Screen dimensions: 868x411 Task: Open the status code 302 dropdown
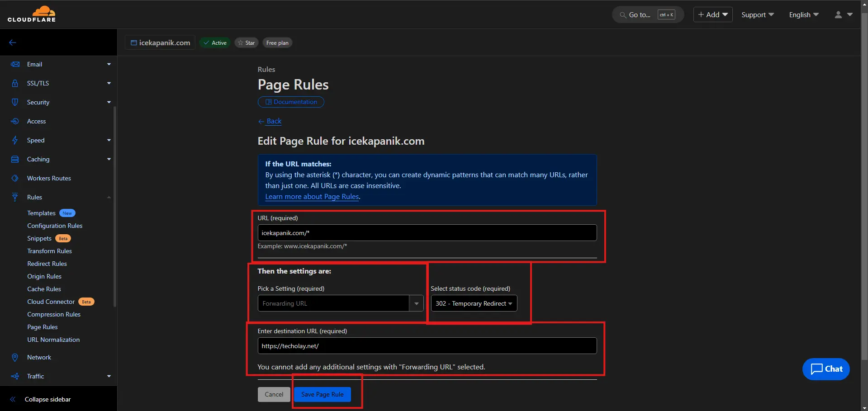[474, 303]
